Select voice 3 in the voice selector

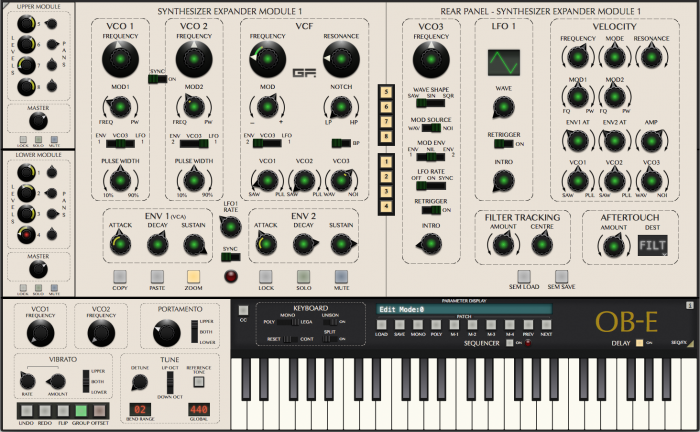pos(386,191)
